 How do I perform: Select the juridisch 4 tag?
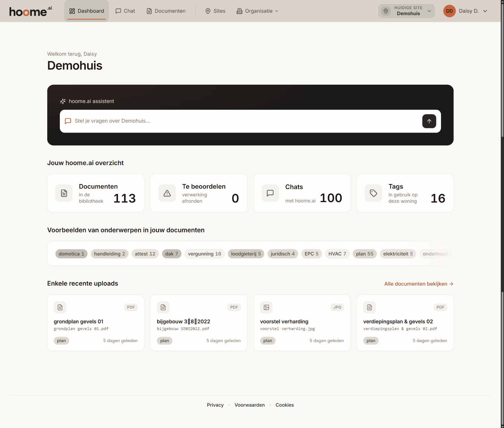pos(283,254)
